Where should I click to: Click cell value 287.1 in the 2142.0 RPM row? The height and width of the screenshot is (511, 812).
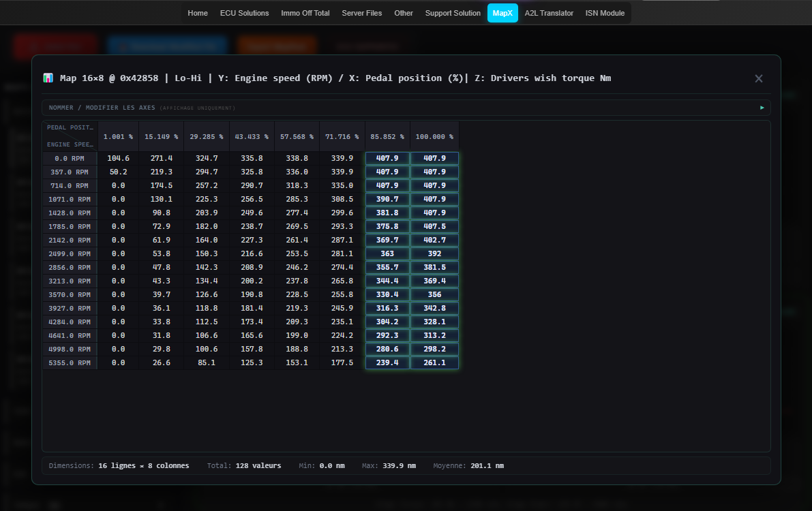click(342, 241)
